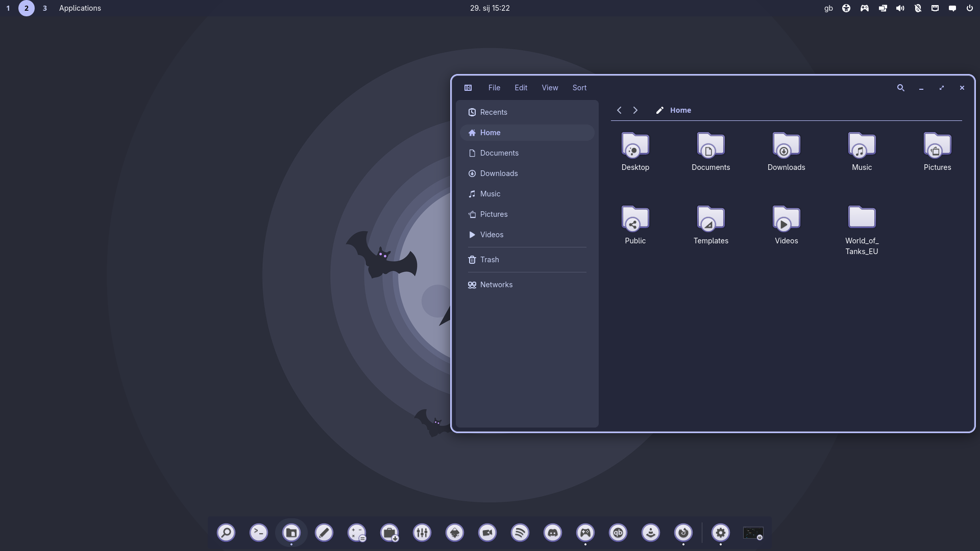
Task: Click the edit location pencil icon
Action: [x=659, y=110]
